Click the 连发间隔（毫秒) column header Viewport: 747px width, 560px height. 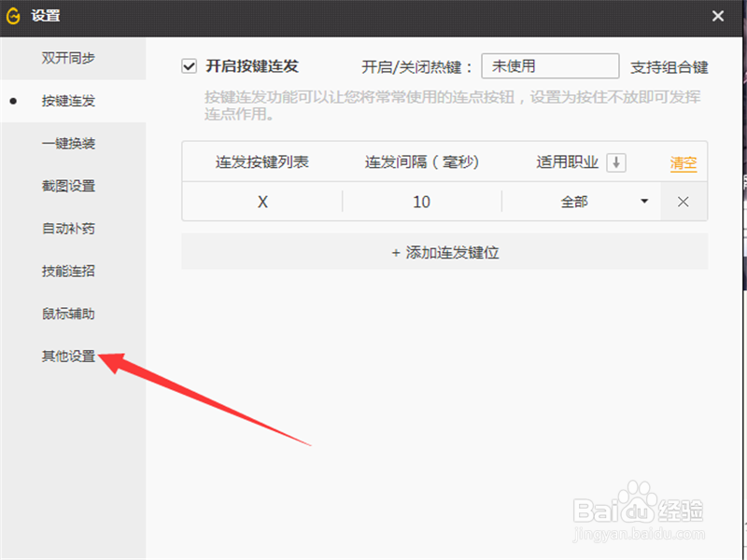[x=422, y=161]
